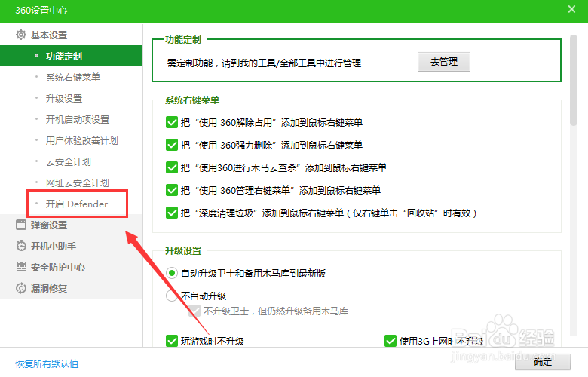
Task: Click the window icon beside 弹窗设置
Action: coord(21,225)
